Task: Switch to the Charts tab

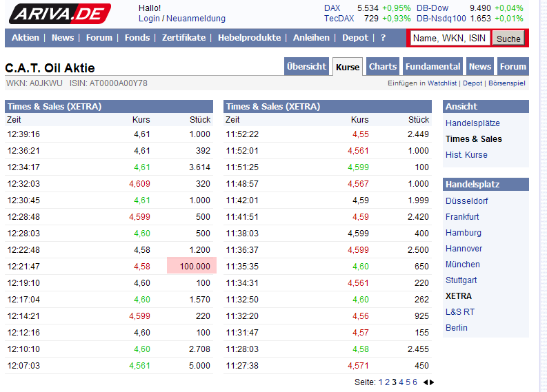Action: click(382, 67)
